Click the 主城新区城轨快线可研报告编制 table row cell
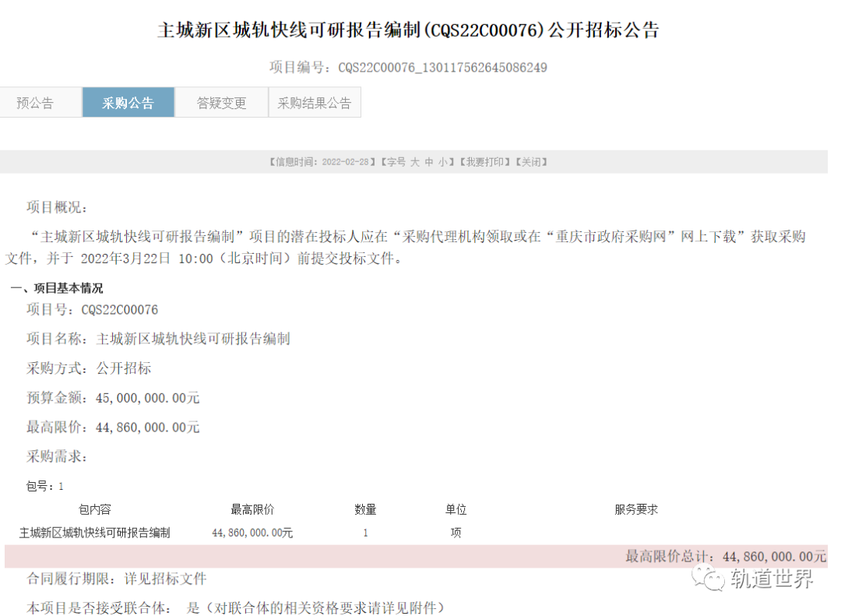841x616 pixels. [x=94, y=533]
